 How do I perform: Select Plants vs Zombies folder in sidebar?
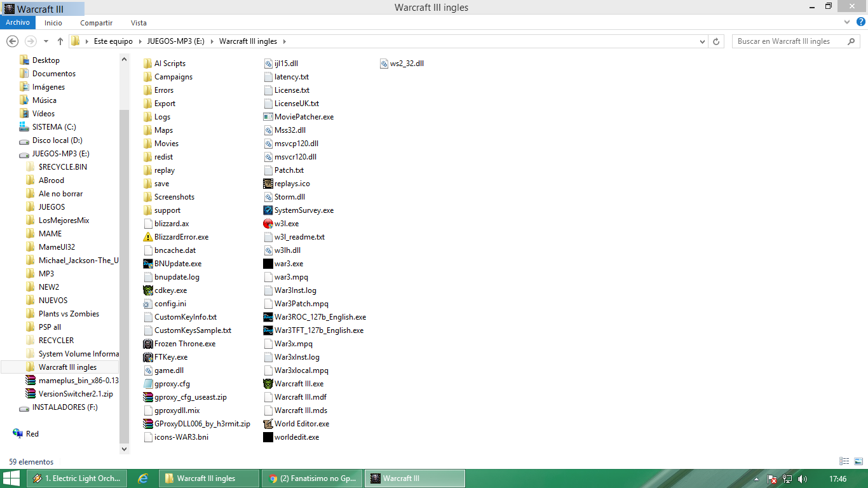(69, 314)
